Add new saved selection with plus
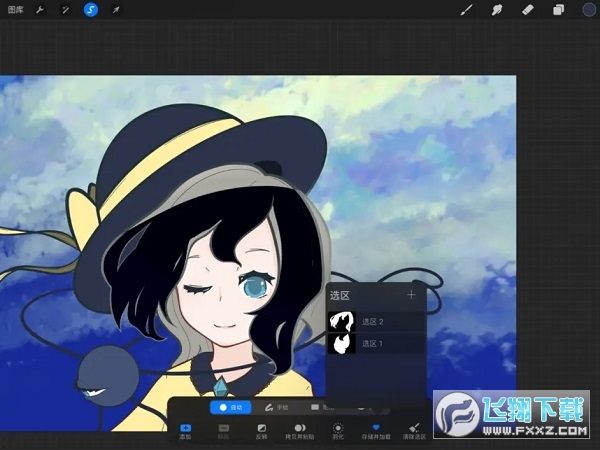 click(411, 295)
